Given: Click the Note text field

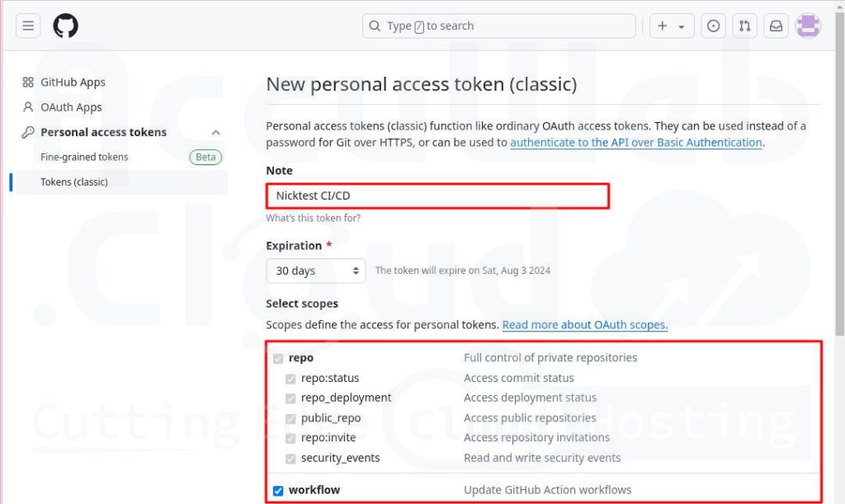Looking at the screenshot, I should click(x=437, y=195).
